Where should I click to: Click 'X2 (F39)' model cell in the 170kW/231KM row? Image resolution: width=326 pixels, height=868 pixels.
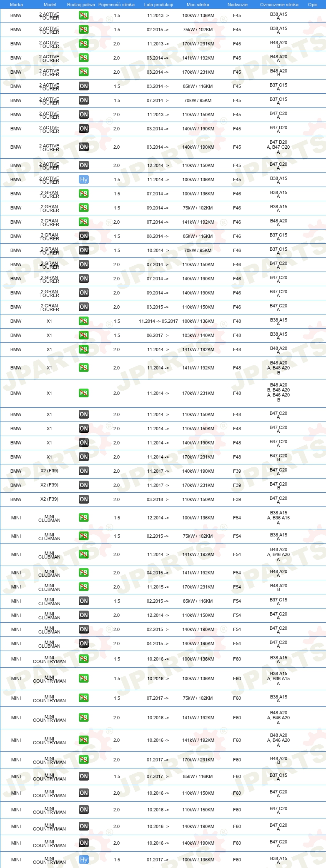point(49,485)
